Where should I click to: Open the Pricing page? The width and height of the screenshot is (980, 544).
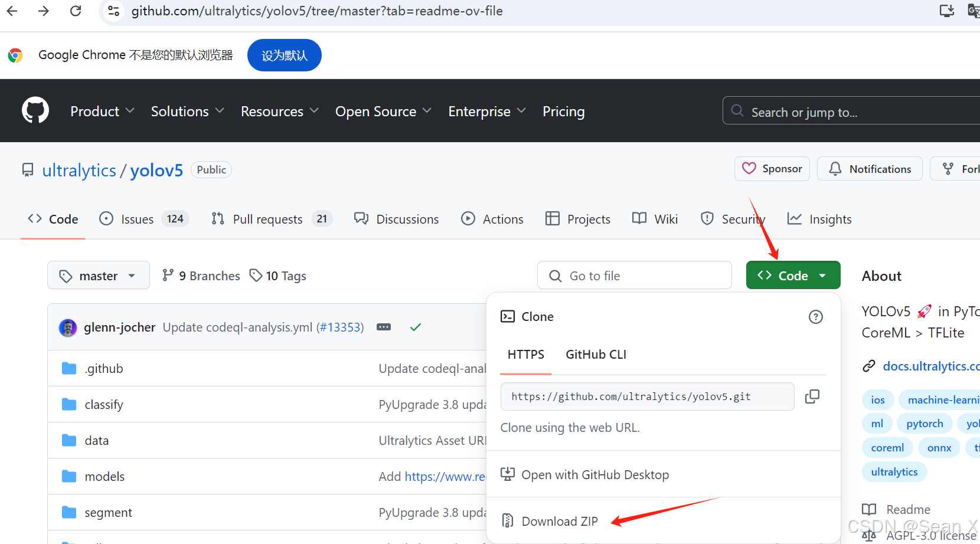(x=563, y=111)
